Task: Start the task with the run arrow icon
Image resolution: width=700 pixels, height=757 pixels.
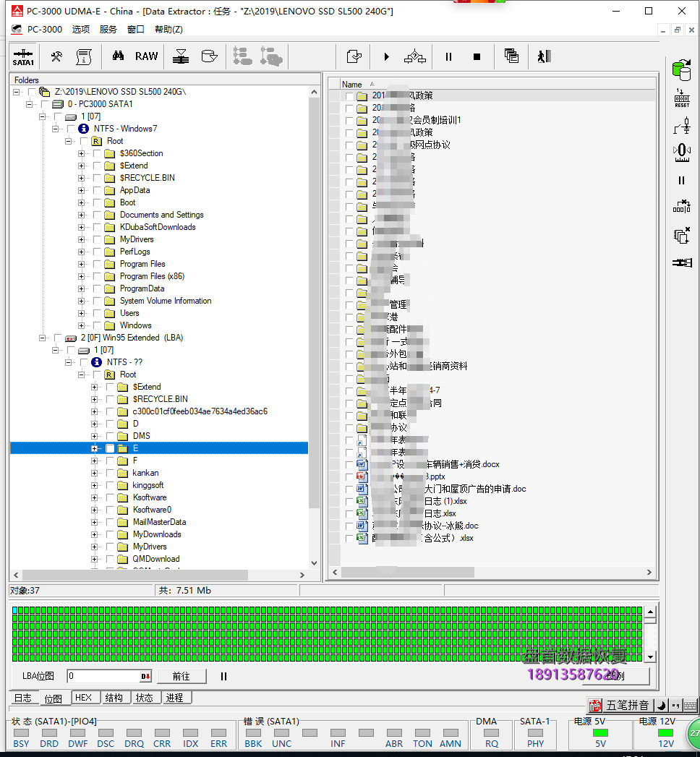Action: pyautogui.click(x=386, y=56)
